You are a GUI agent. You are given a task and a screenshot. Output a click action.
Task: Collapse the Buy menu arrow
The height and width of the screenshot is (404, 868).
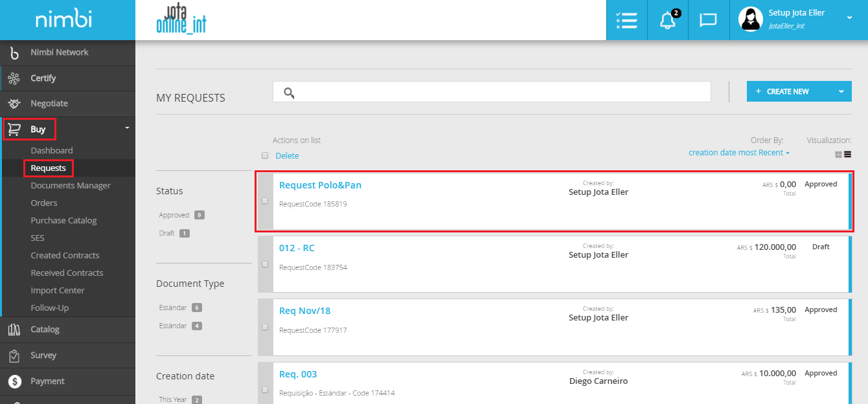pos(127,128)
